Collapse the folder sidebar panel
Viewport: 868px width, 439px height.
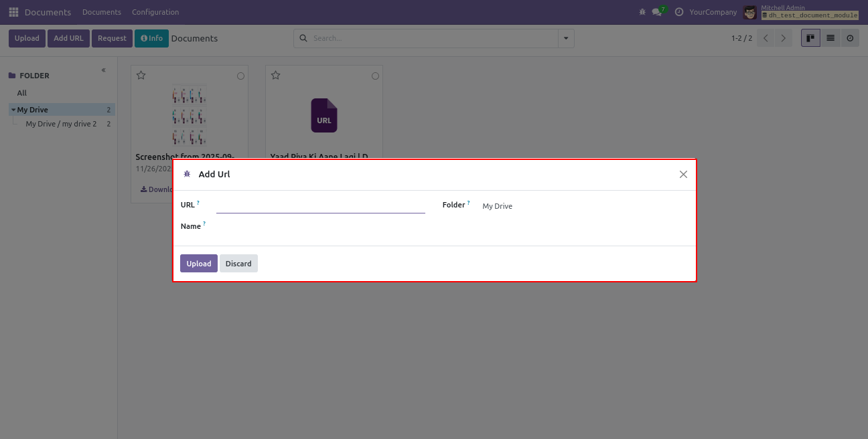(x=104, y=70)
